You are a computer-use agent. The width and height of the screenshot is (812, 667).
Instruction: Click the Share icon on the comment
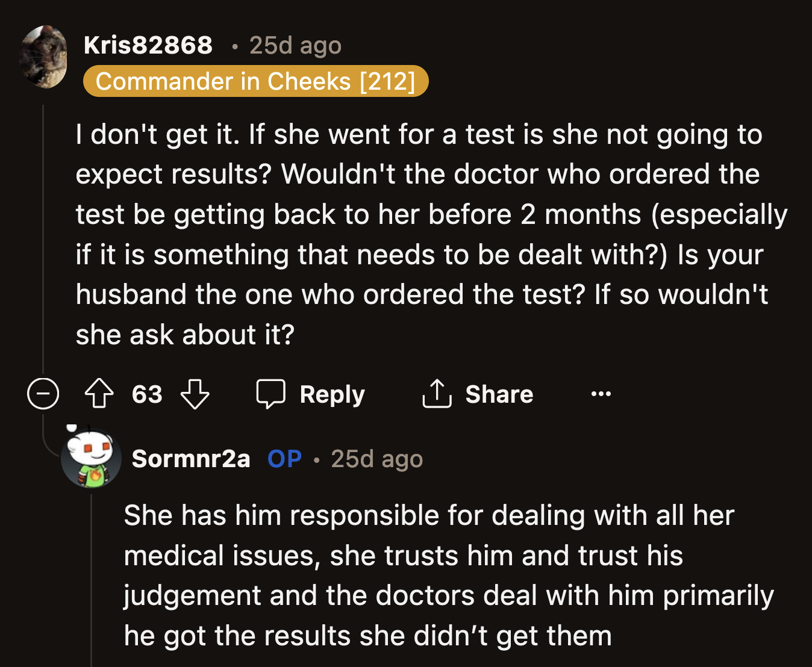click(x=437, y=394)
